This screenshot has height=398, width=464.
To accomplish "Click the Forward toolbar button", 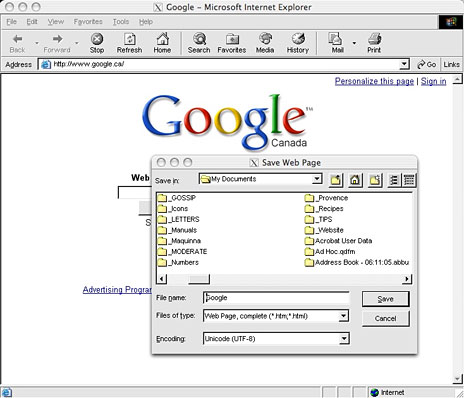I will [57, 43].
